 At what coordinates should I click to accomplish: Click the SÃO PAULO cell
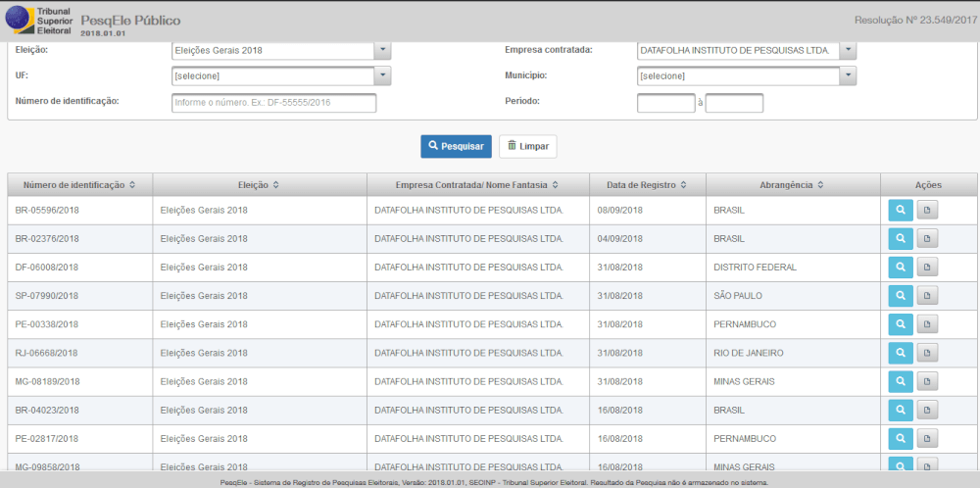793,296
